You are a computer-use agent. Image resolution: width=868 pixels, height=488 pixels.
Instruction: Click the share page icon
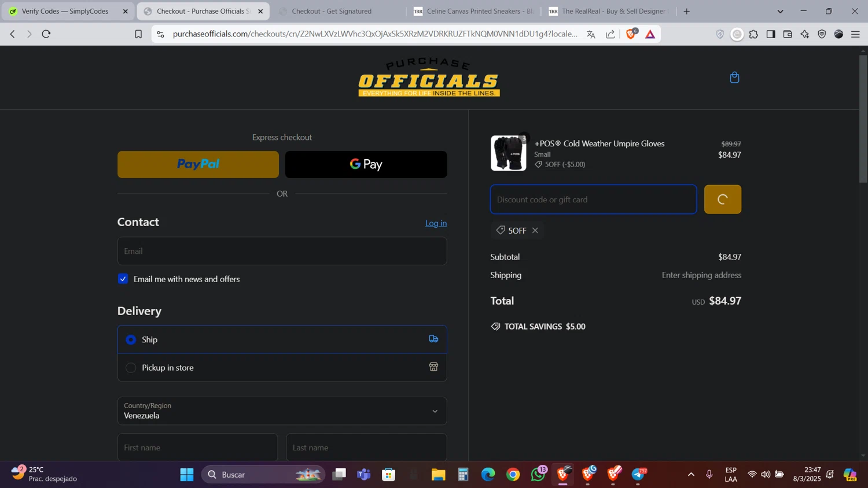610,34
